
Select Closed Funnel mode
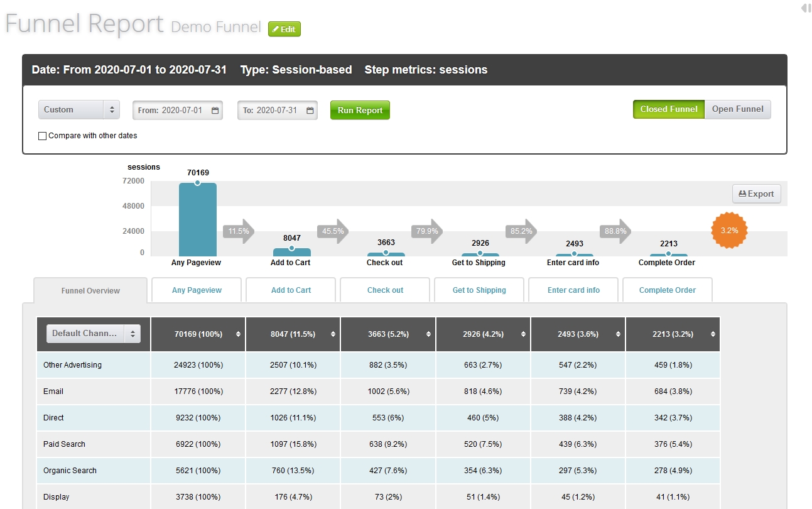click(x=669, y=109)
